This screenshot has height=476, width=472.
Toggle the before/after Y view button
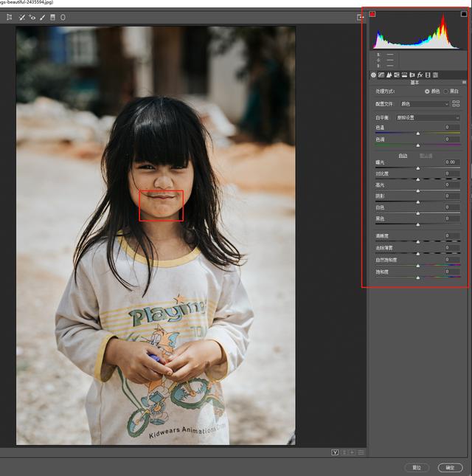(x=335, y=452)
